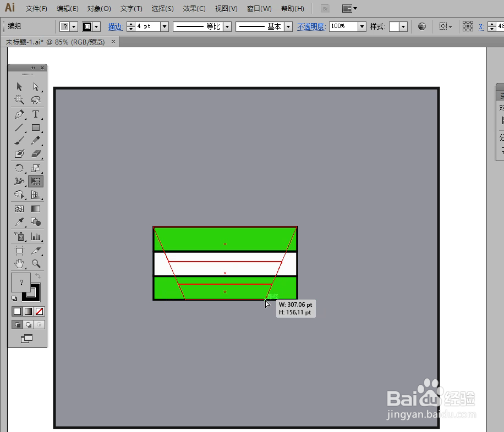Viewport: 504px width, 432px height.
Task: Open the 等比 width profile dropdown
Action: point(227,27)
